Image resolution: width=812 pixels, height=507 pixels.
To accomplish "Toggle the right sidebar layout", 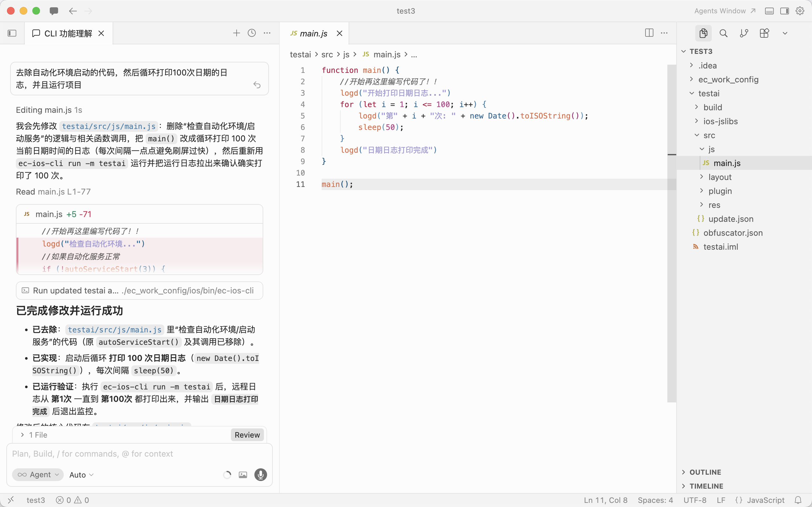I will [784, 11].
